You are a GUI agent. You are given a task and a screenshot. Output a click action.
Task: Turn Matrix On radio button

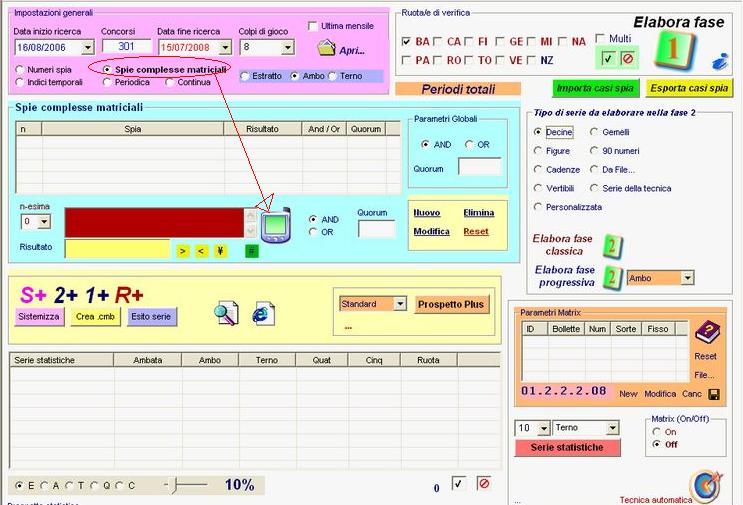pyautogui.click(x=656, y=432)
